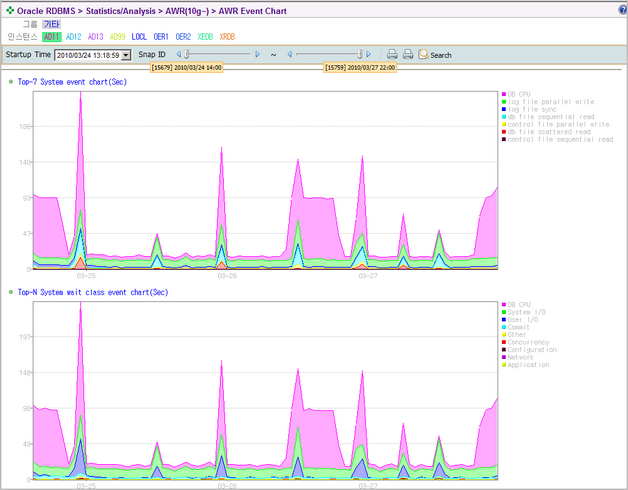
Task: Select the AD99 instance tab
Action: click(x=117, y=37)
